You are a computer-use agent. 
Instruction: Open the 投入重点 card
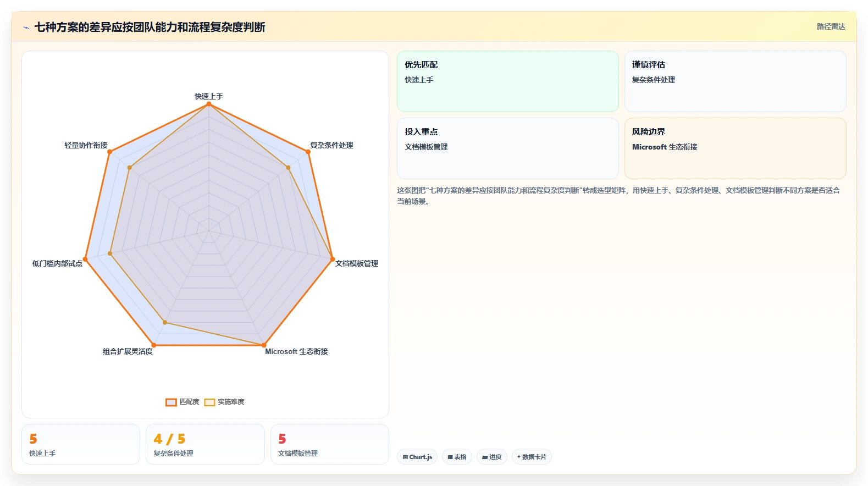(x=508, y=148)
